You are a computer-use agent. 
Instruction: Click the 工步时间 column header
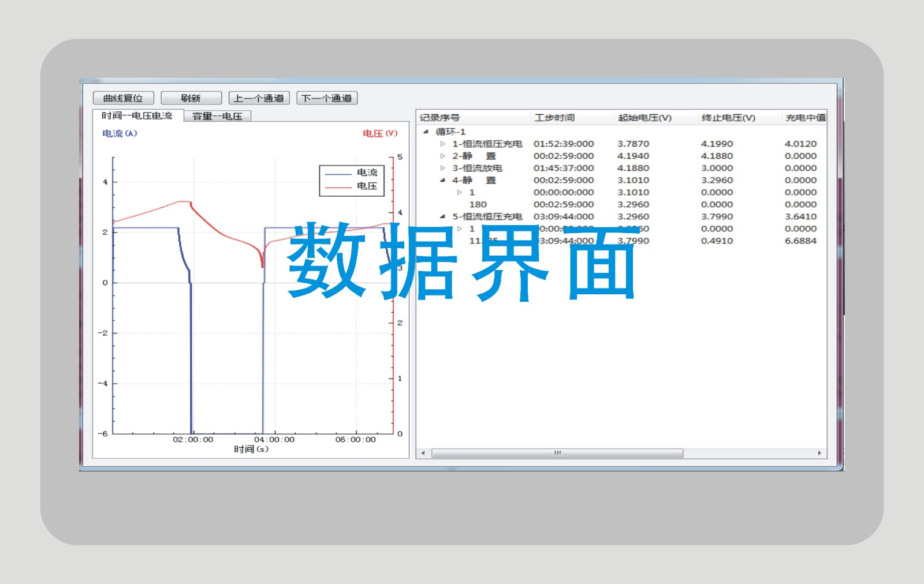pos(554,118)
